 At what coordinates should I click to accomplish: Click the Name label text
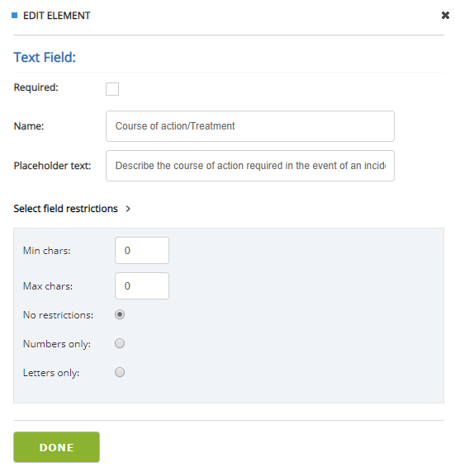tap(29, 126)
